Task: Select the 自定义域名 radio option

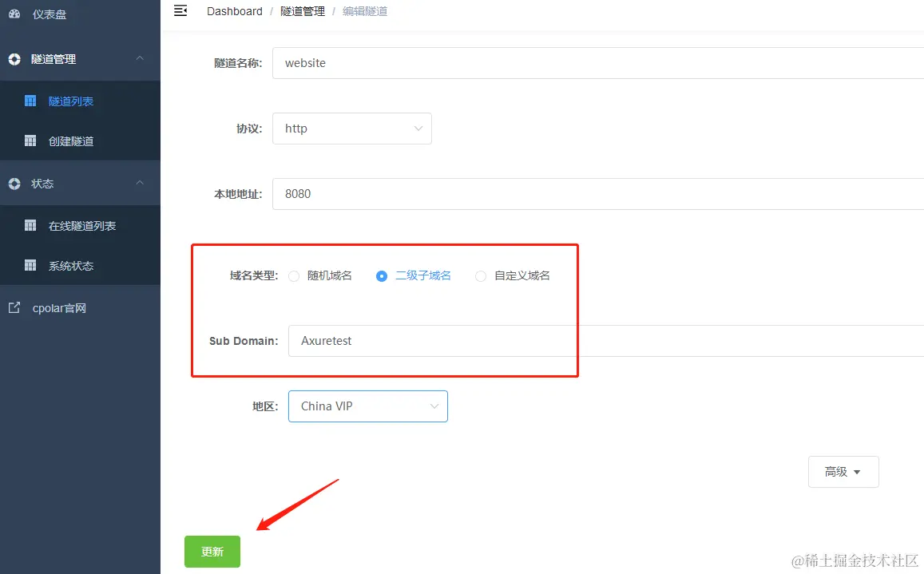Action: (480, 275)
